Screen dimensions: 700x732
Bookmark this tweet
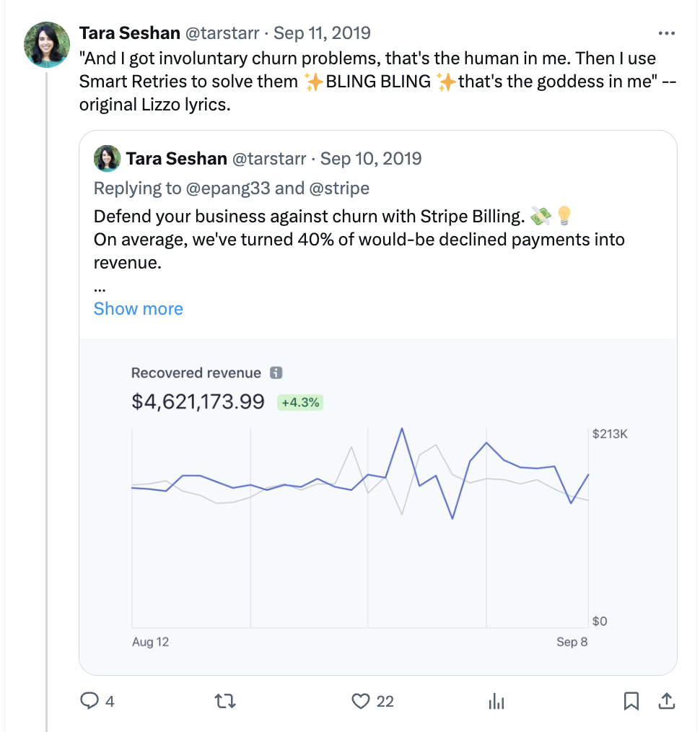pos(631,701)
